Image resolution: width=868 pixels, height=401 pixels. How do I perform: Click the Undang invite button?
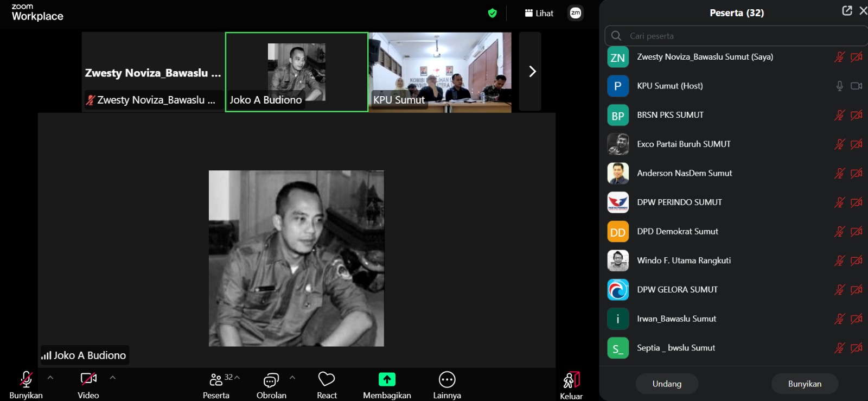pos(667,384)
